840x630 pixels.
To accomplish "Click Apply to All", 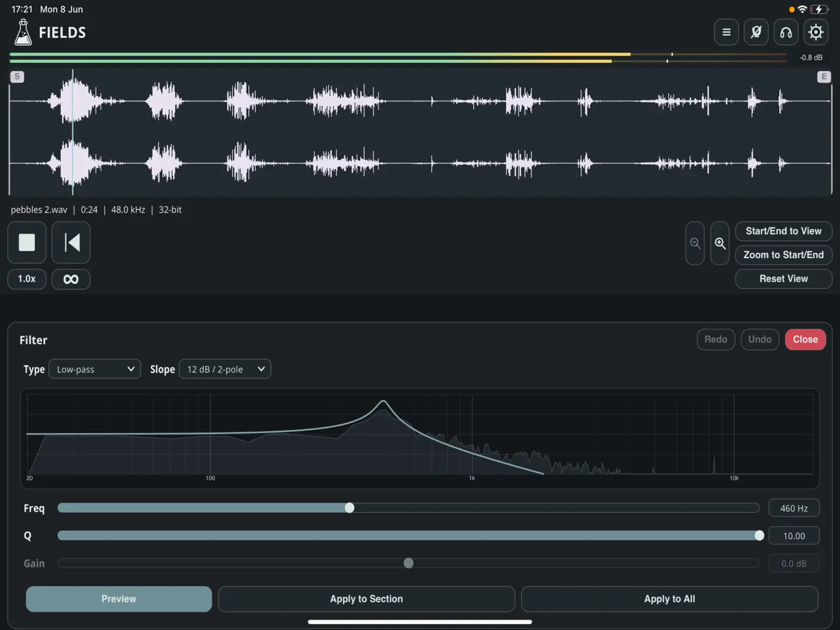I will click(x=669, y=599).
